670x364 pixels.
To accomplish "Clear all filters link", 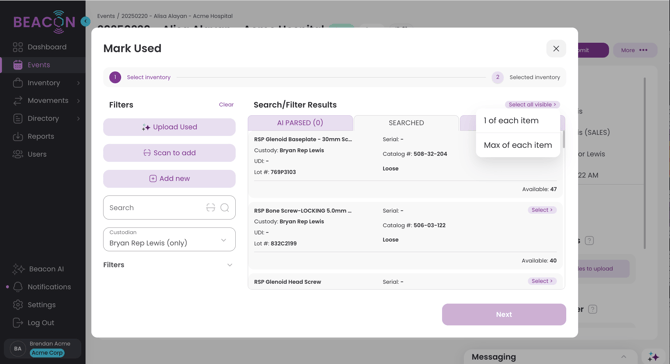I will 226,105.
